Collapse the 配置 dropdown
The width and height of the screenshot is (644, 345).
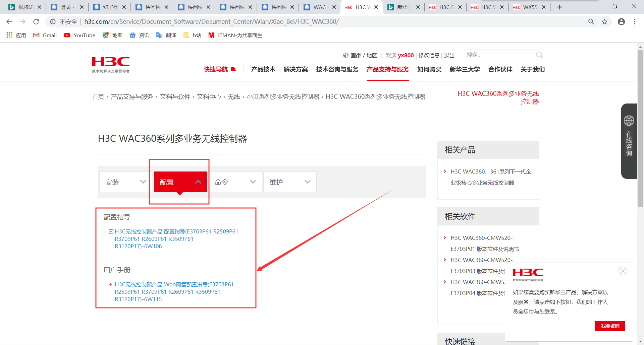point(180,182)
